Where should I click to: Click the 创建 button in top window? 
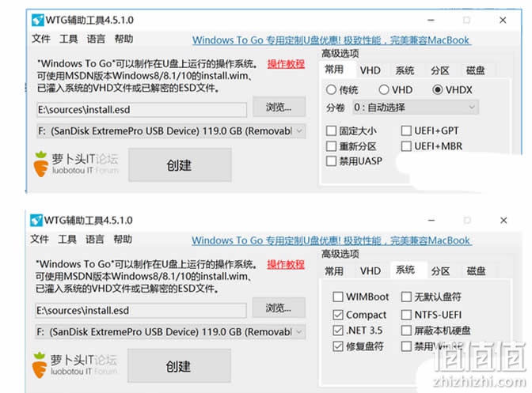click(x=180, y=165)
